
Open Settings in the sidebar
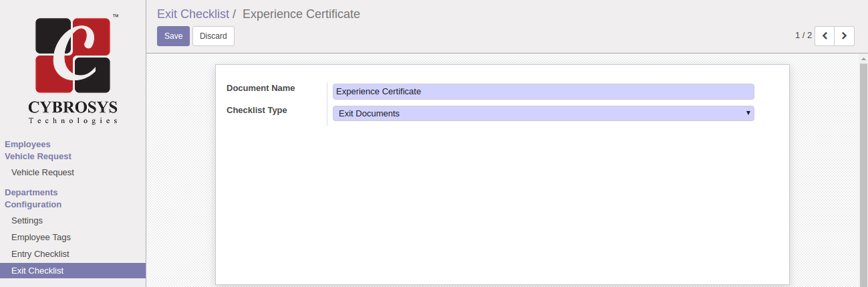tap(27, 221)
